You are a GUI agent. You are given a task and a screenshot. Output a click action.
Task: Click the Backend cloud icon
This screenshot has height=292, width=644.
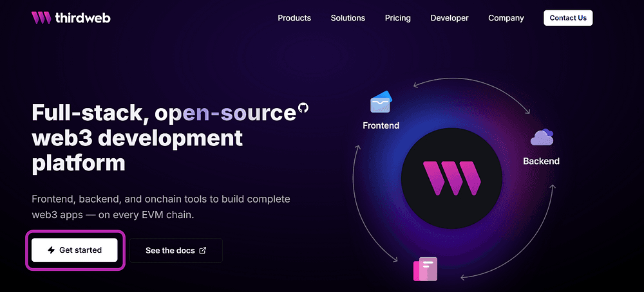[542, 137]
